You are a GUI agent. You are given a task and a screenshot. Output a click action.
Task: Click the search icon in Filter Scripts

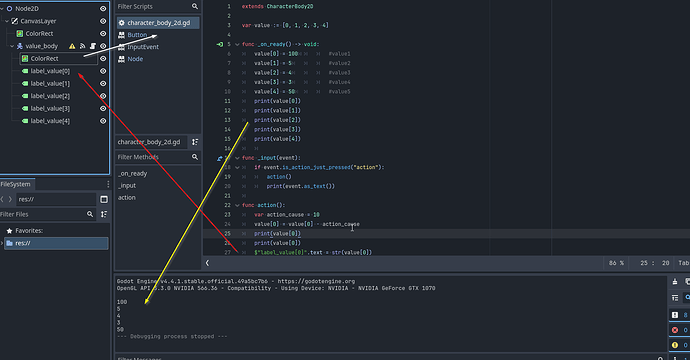click(x=195, y=6)
